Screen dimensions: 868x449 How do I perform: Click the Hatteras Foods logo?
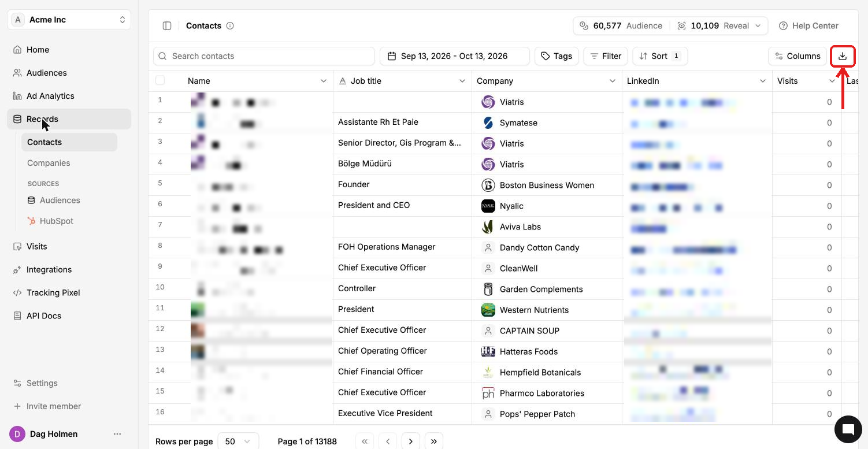click(x=488, y=352)
